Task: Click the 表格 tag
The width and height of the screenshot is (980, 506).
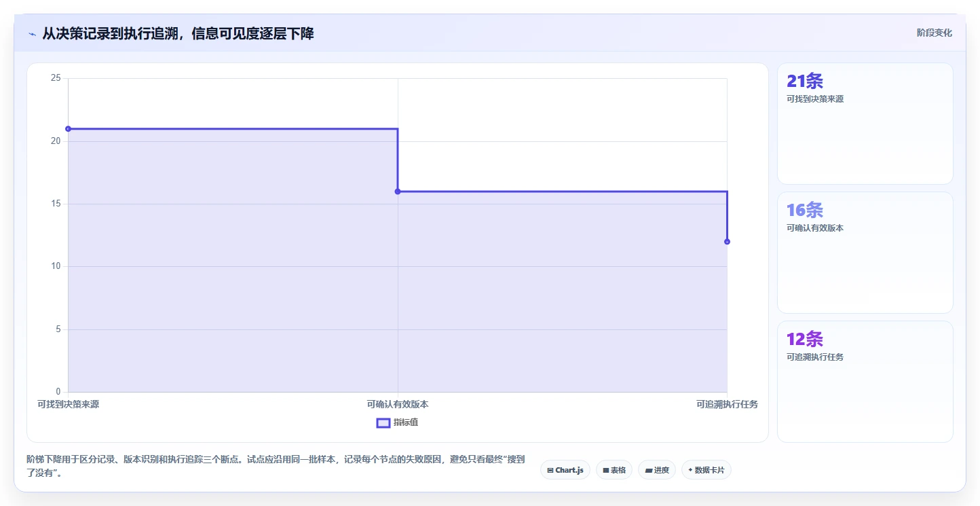Action: [614, 470]
